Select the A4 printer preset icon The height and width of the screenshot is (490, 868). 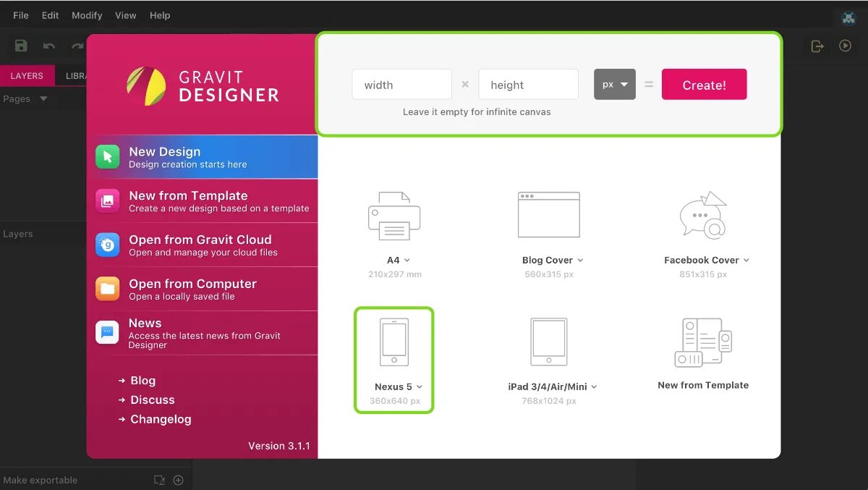(x=394, y=216)
